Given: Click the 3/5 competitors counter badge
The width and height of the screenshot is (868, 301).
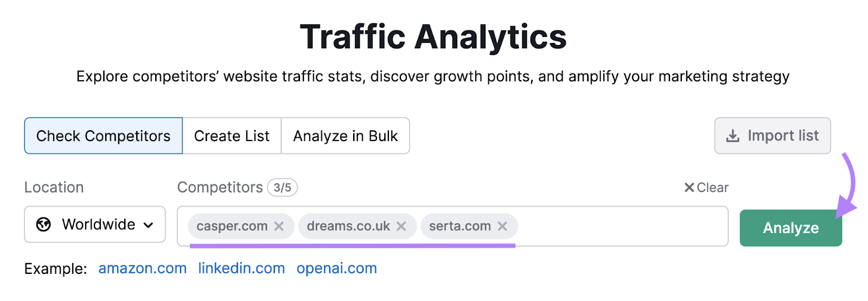Looking at the screenshot, I should click(x=282, y=188).
